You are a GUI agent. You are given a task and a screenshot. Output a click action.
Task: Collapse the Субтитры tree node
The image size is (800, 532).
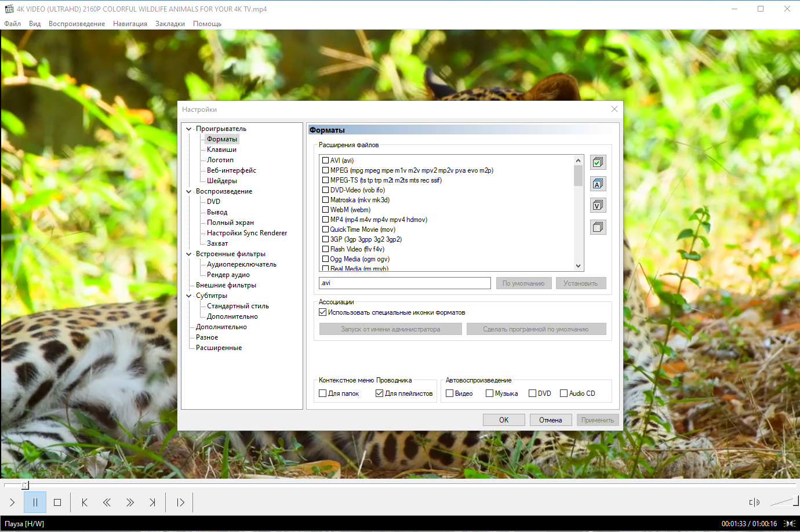pyautogui.click(x=188, y=296)
